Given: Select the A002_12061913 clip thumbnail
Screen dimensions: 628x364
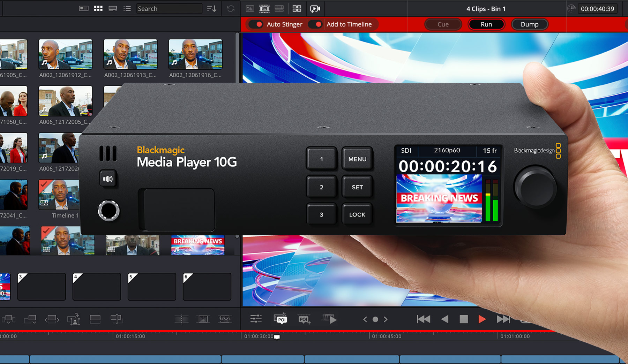Looking at the screenshot, I should 130,54.
